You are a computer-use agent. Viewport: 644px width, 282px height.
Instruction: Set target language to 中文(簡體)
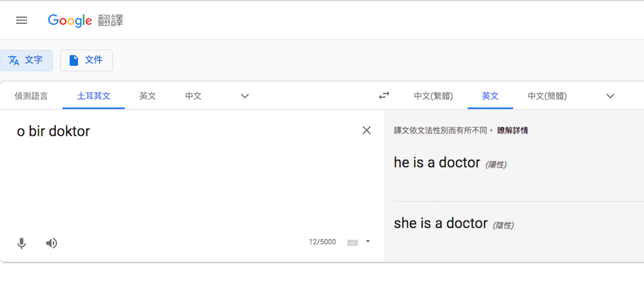coord(547,96)
